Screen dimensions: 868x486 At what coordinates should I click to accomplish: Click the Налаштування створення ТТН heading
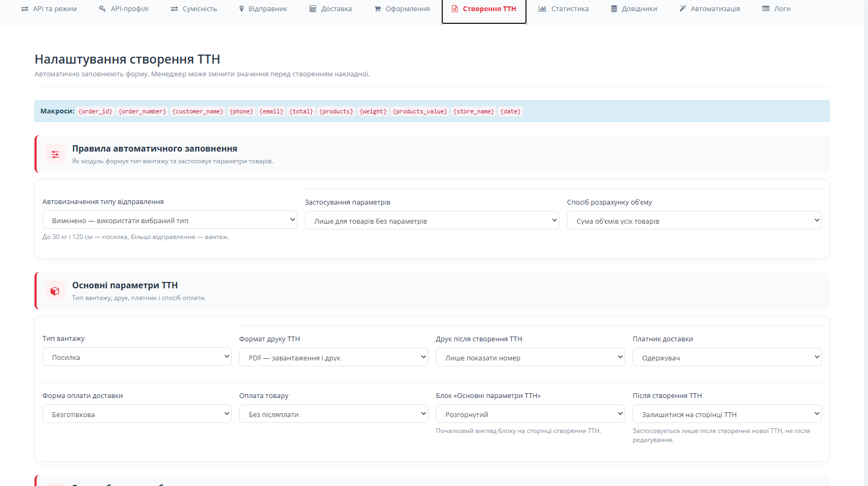127,59
